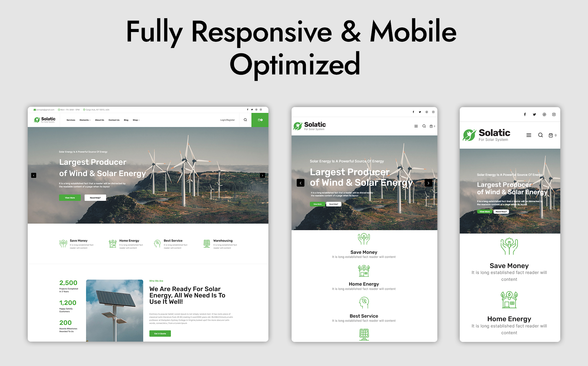
Task: Expand the Shop dropdown menu
Action: [x=136, y=120]
